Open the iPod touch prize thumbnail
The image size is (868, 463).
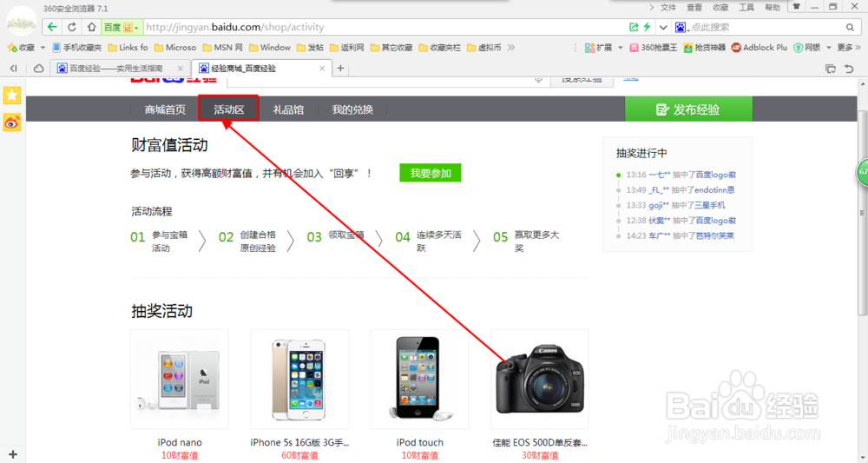(419, 380)
